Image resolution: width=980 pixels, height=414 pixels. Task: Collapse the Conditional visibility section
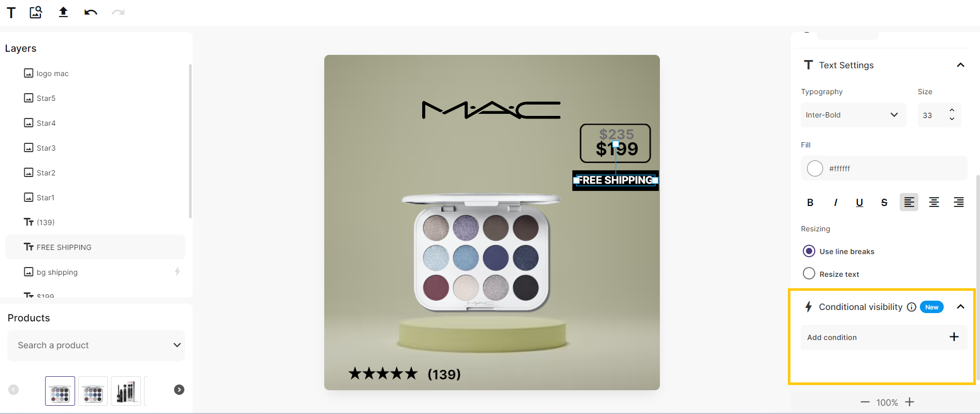click(x=960, y=306)
